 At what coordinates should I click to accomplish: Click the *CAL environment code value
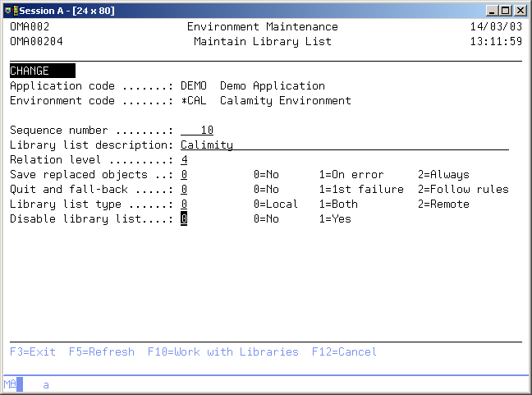coord(194,101)
